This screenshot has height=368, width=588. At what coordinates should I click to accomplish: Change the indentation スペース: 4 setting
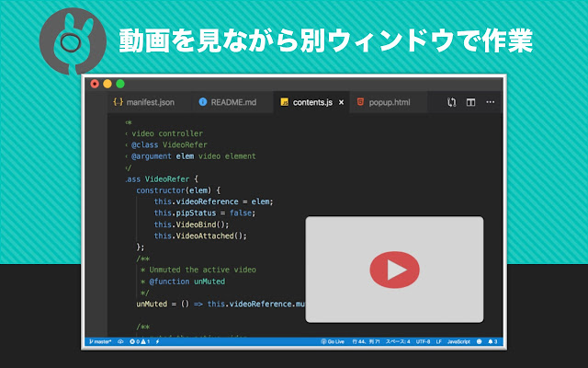click(398, 341)
